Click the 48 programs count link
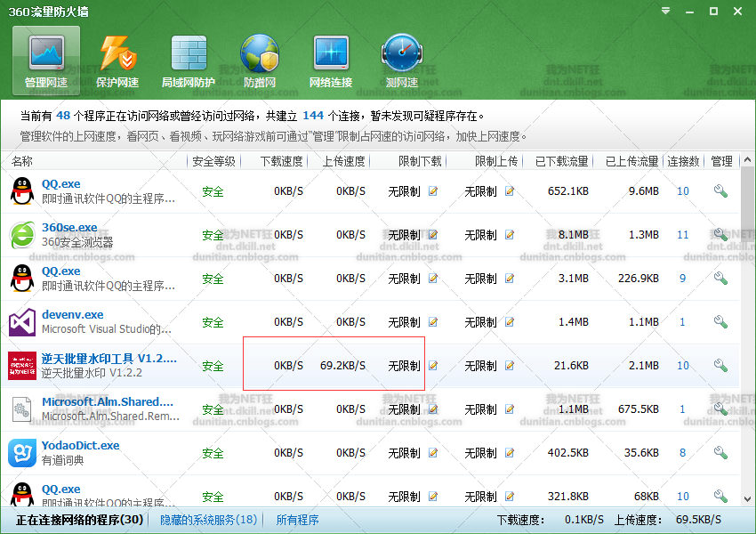 point(63,116)
